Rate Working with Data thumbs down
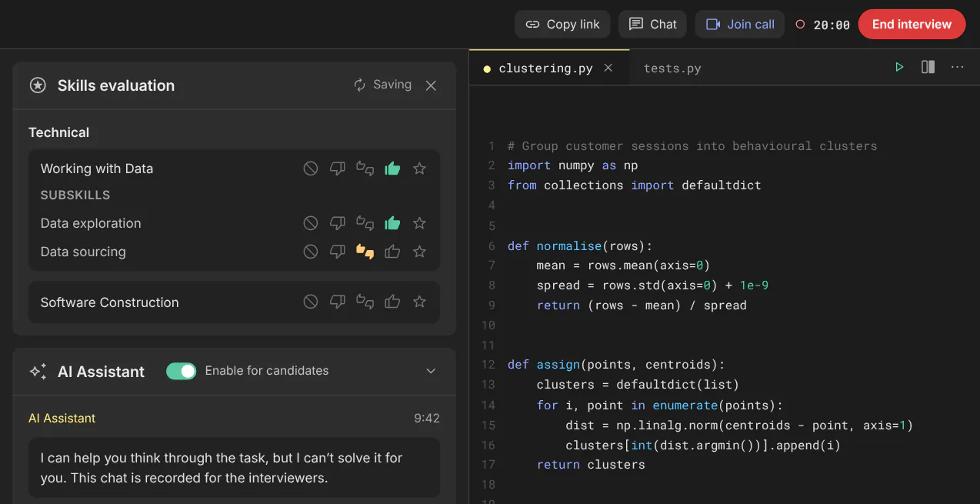This screenshot has height=504, width=980. pyautogui.click(x=338, y=169)
